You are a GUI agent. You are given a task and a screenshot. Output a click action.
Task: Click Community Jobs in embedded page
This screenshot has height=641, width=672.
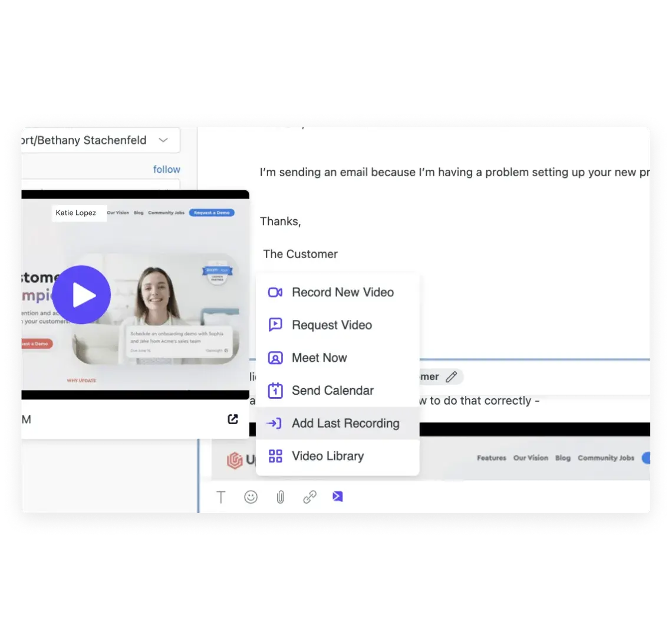tap(605, 458)
